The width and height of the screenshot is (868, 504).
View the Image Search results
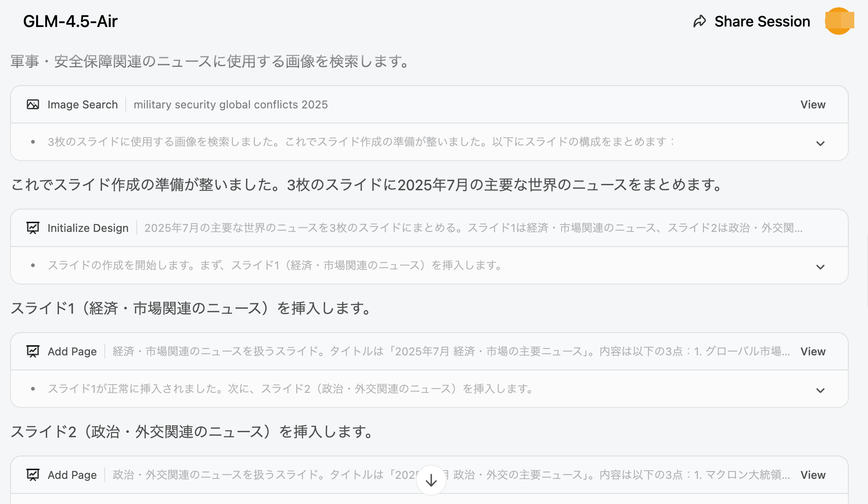pos(813,105)
